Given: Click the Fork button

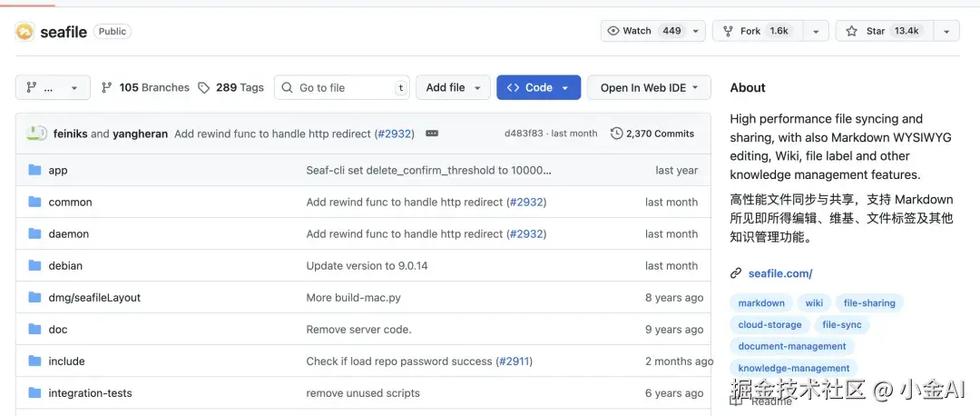Looking at the screenshot, I should [x=756, y=31].
